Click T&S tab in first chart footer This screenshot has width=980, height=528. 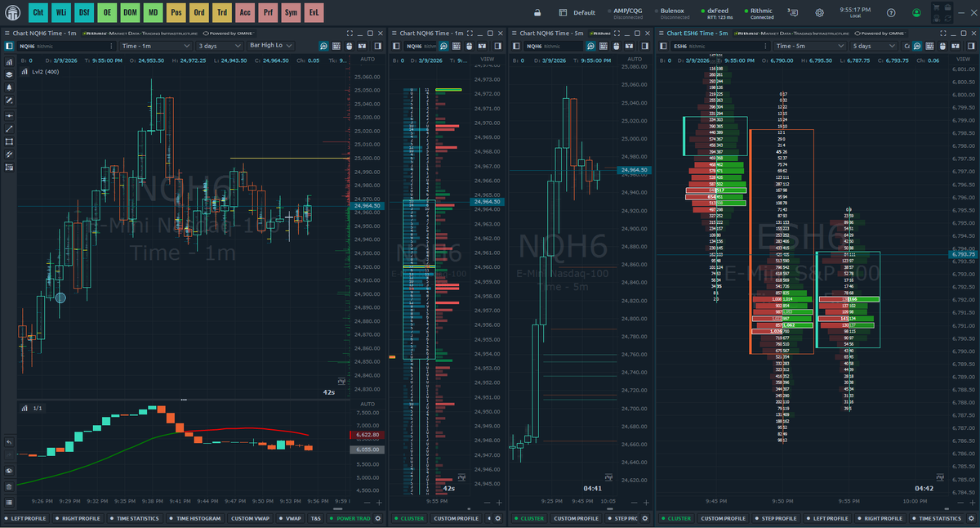315,518
